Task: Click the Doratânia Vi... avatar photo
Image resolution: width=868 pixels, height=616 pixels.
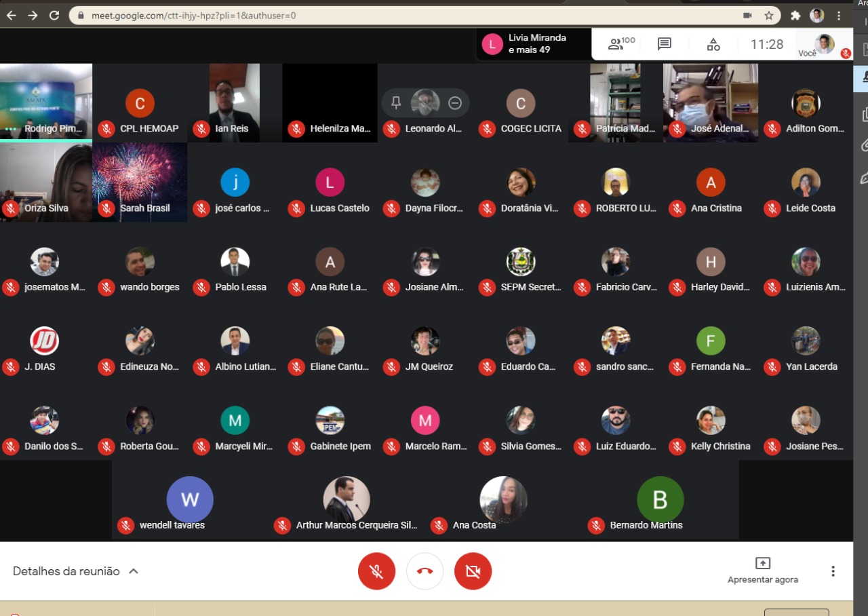Action: (521, 182)
